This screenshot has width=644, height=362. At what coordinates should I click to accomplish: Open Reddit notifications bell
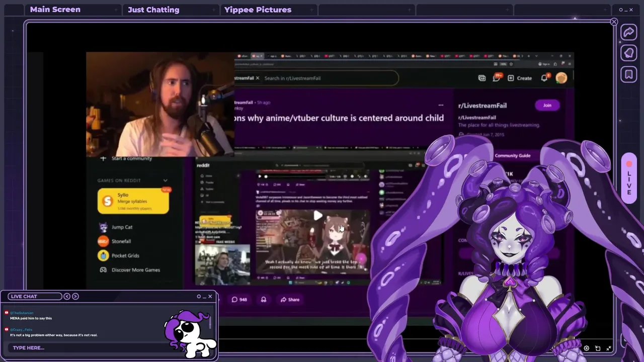pos(544,78)
